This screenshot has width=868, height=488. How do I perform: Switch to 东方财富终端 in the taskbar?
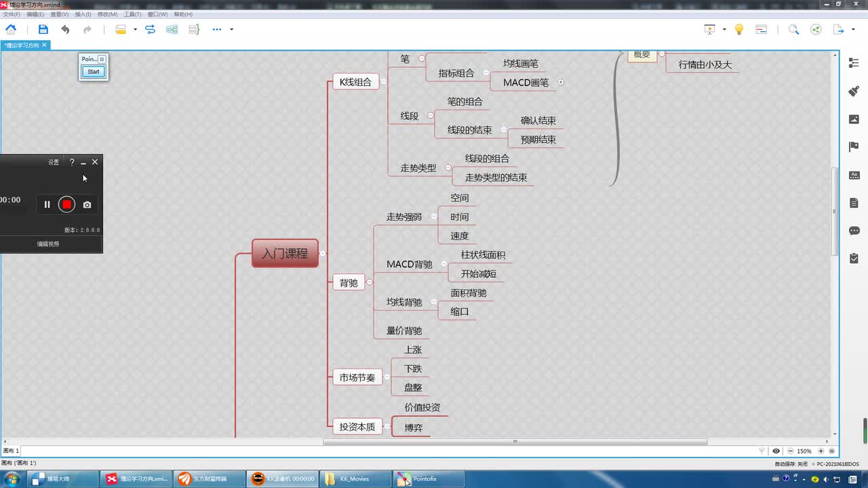coord(210,479)
